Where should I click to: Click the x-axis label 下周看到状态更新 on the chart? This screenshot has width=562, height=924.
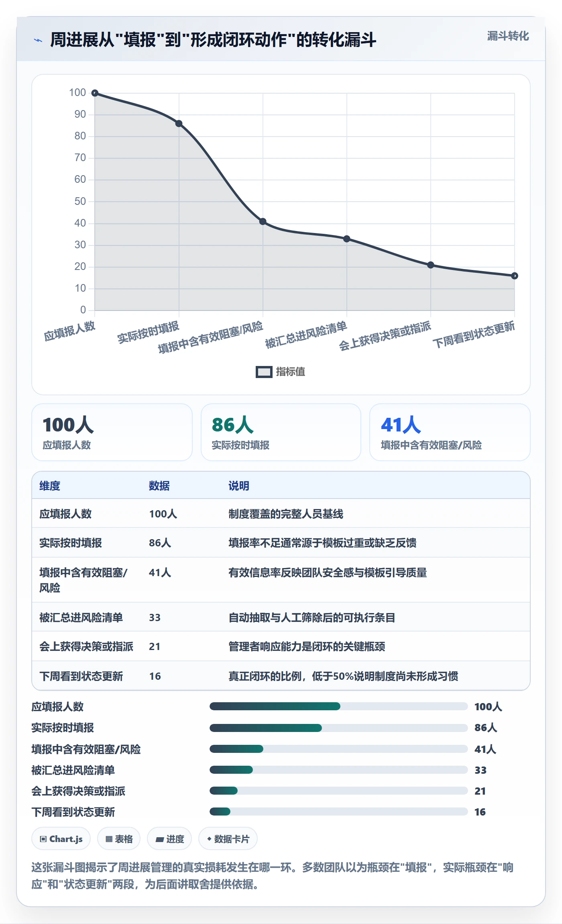[474, 334]
